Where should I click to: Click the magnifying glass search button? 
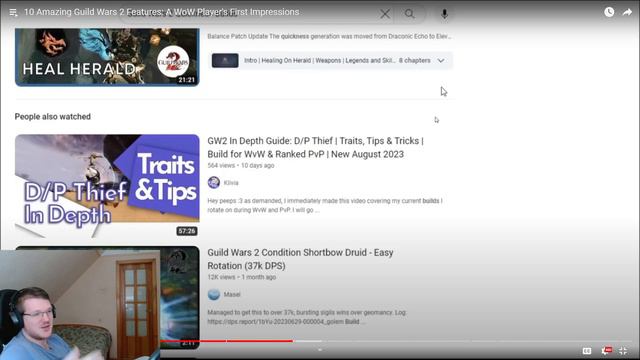click(409, 14)
